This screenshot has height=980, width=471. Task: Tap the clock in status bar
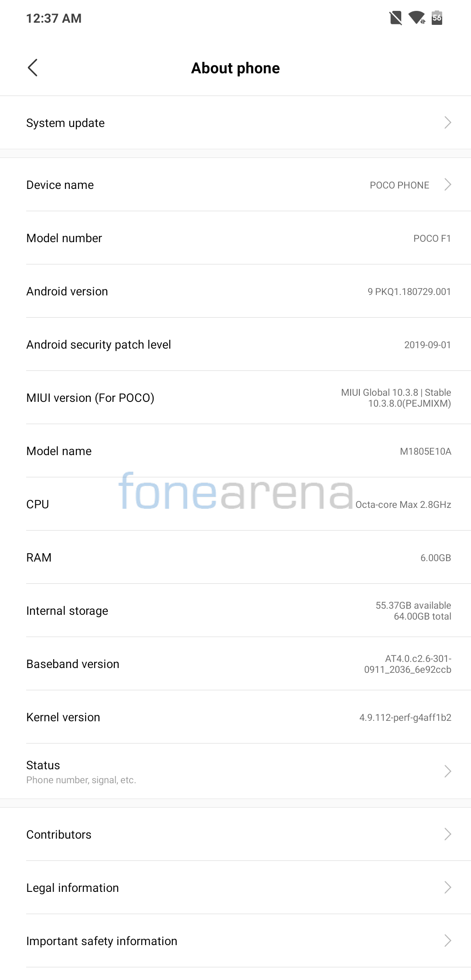pos(54,18)
